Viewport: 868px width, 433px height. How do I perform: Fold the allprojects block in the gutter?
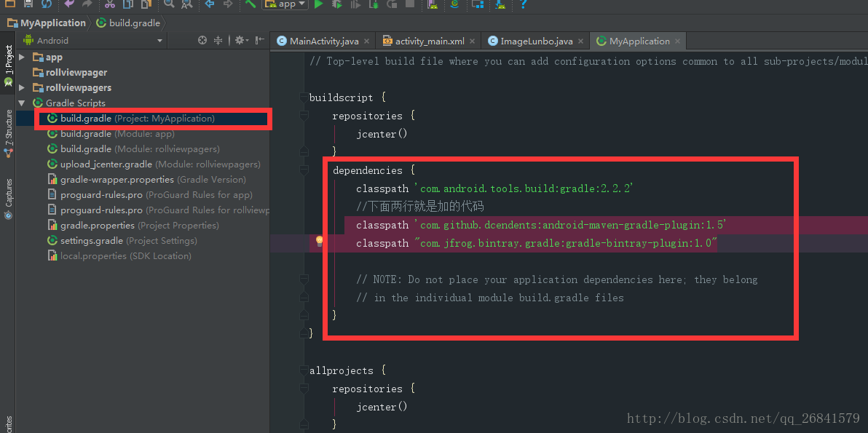(303, 370)
